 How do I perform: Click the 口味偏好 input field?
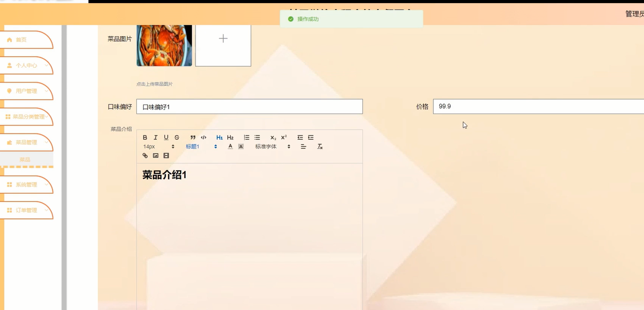(249, 106)
